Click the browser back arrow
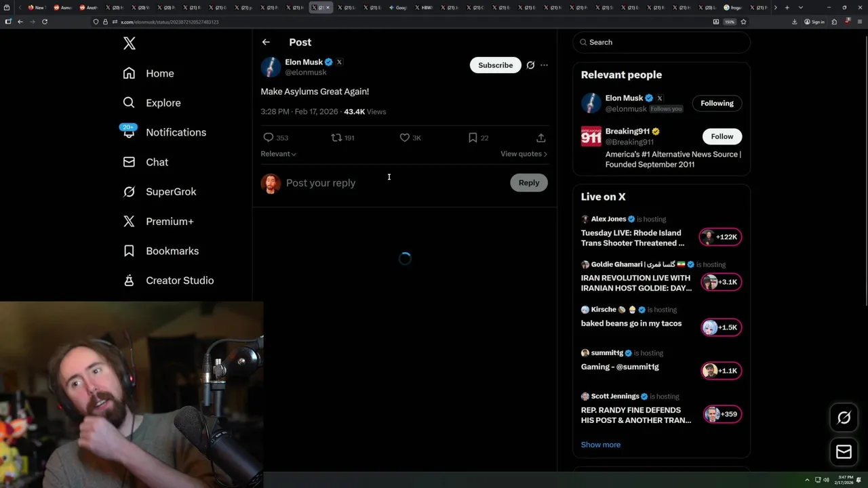 [x=20, y=22]
